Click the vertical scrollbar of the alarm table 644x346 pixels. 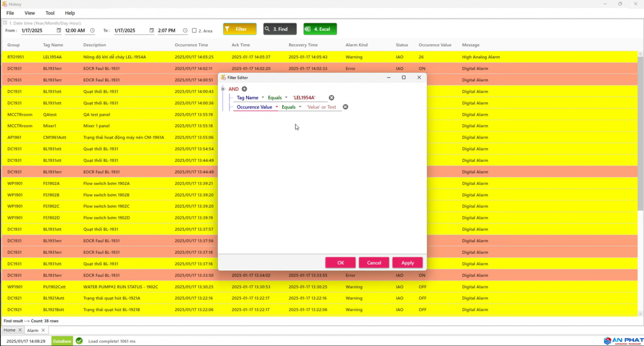click(x=640, y=133)
